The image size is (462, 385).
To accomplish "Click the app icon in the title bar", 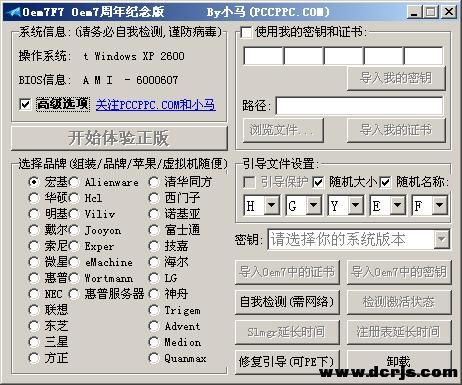I will click(x=13, y=12).
